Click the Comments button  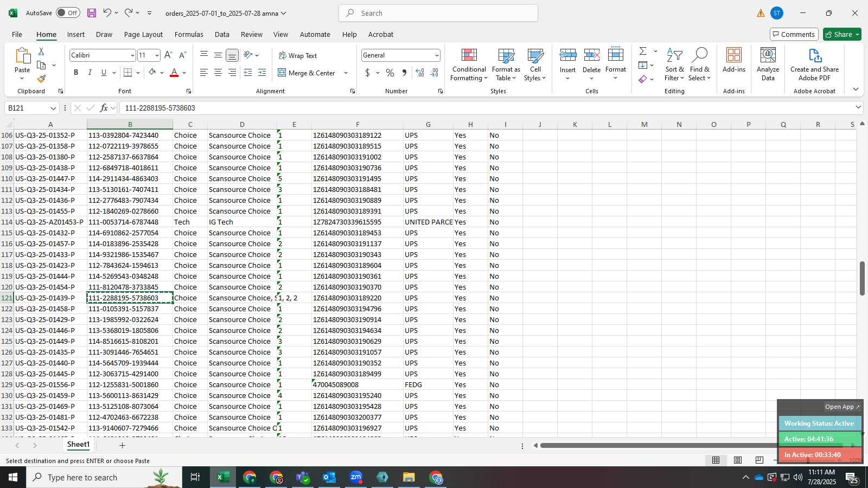794,34
